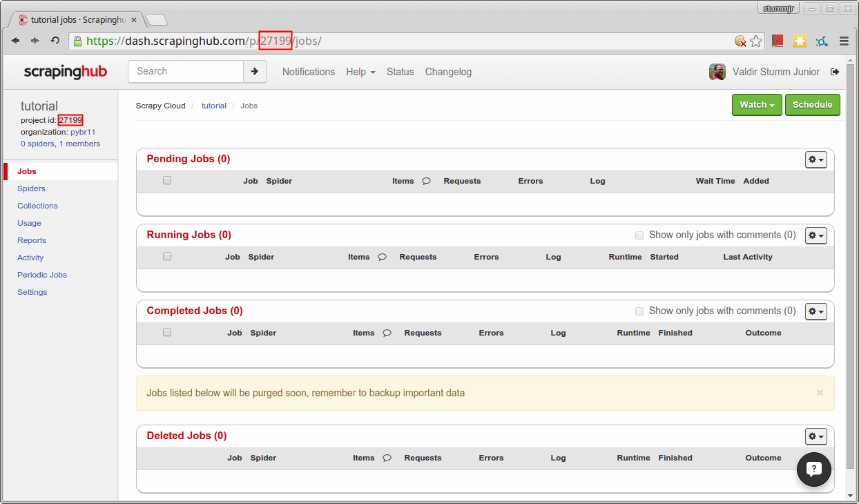Click the 'Outcome' column header in Completed Jobs
859x504 pixels.
pos(763,333)
